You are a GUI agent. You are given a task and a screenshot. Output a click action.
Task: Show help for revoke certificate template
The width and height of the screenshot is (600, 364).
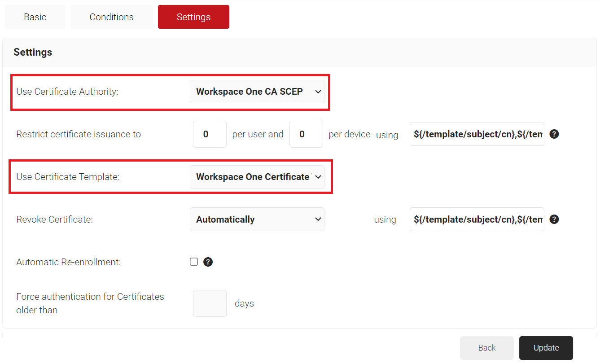pos(554,219)
